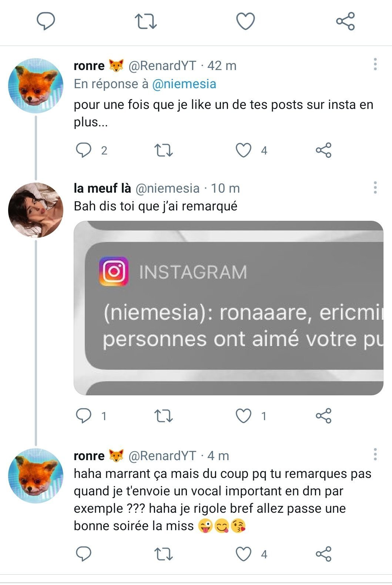Open more options for la meuf là tweet
This screenshot has height=585, width=392.
click(375, 187)
